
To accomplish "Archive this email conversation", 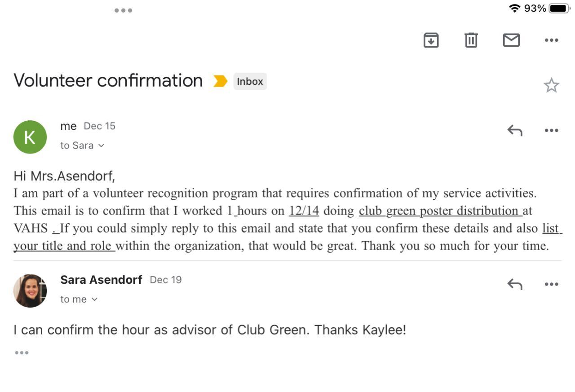I will click(x=431, y=40).
